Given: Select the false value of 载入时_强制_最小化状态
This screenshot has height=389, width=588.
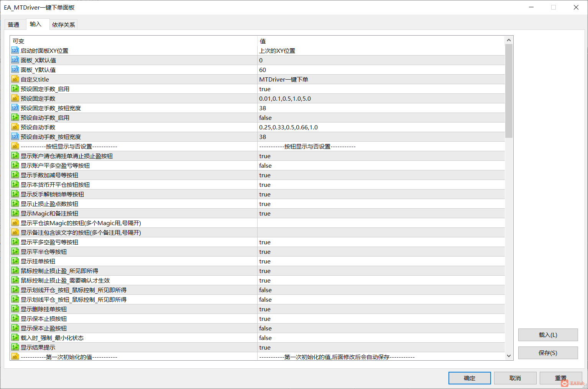Looking at the screenshot, I should 265,338.
